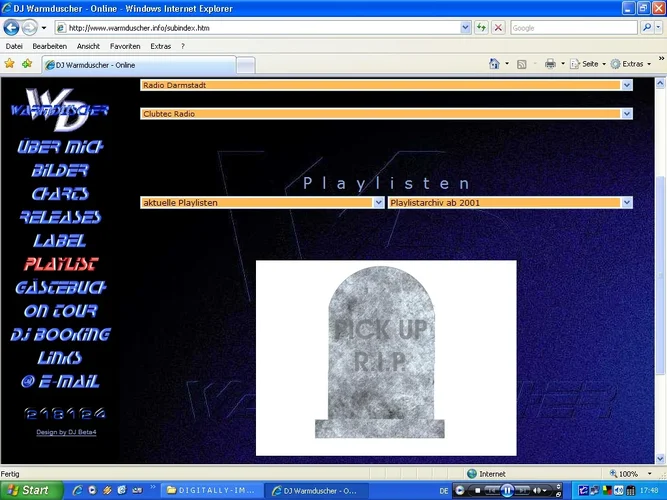This screenshot has height=500, width=667.
Task: Open the Links page link
Action: pyautogui.click(x=60, y=358)
